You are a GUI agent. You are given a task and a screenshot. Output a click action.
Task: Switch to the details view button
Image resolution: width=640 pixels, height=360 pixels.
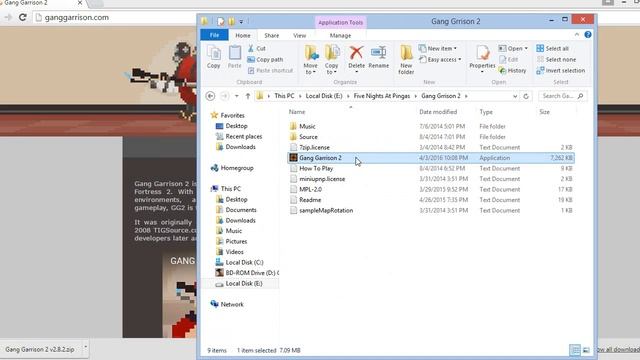pos(575,350)
